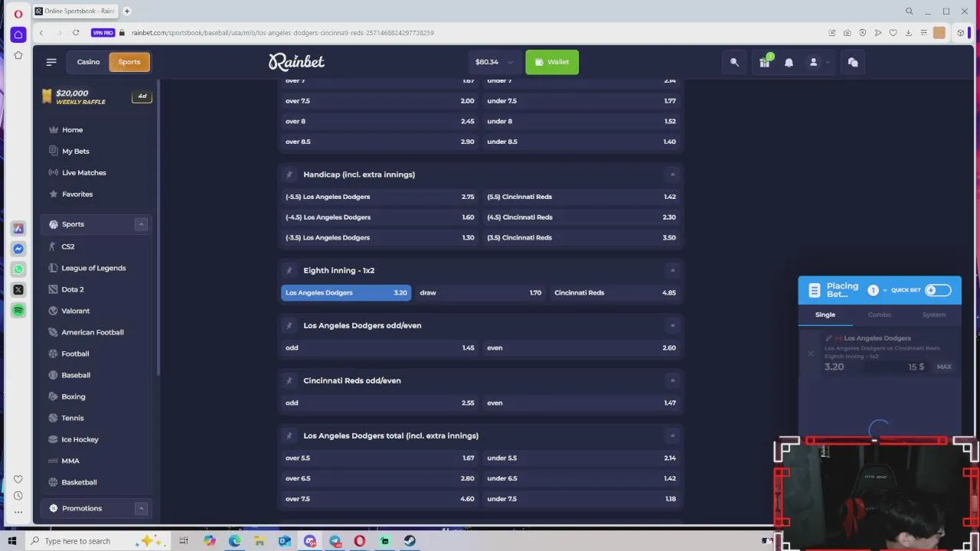Select Cincinnati Reds at 4.85 odds
This screenshot has height=551, width=980.
(x=615, y=292)
